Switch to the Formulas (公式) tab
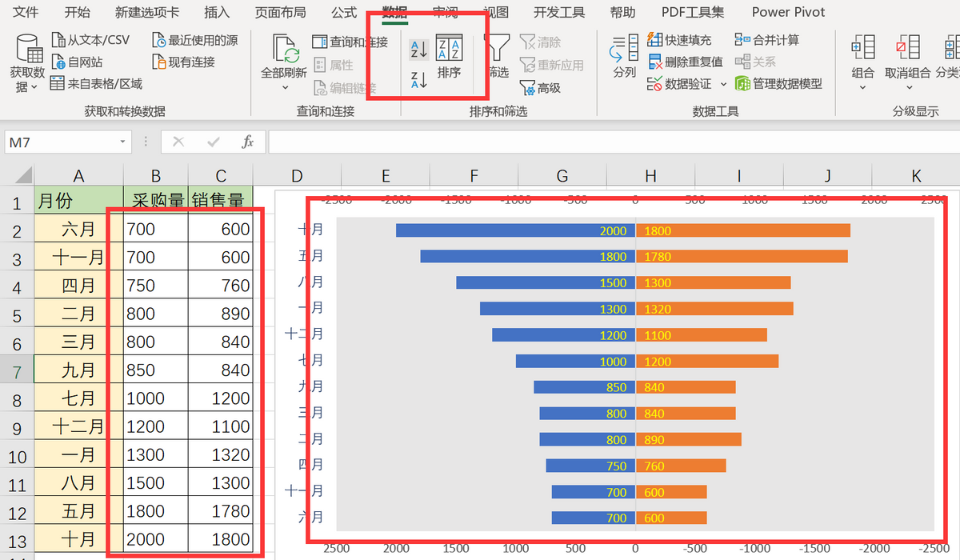Image resolution: width=960 pixels, height=560 pixels. tap(344, 12)
